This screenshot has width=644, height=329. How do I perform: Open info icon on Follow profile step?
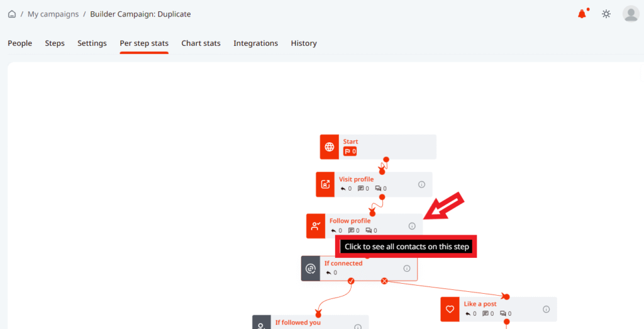tap(412, 226)
